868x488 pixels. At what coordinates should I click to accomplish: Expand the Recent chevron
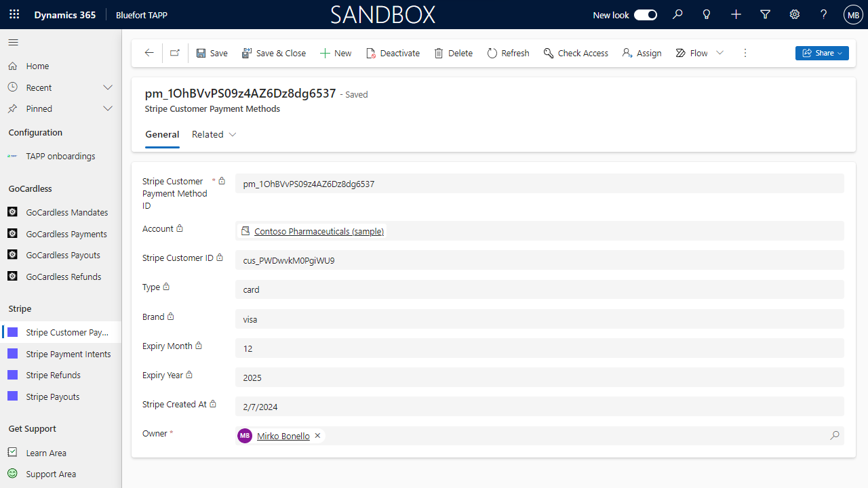(108, 87)
